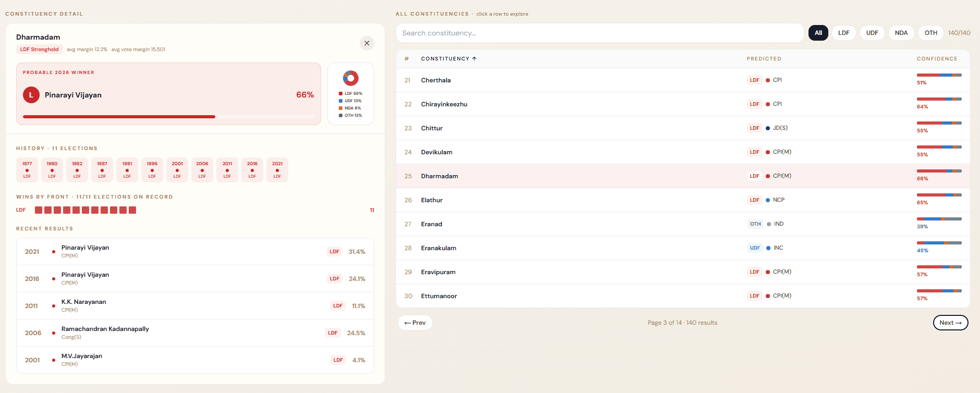The image size is (980, 393).
Task: Sort table by Predicted column
Action: (764, 59)
